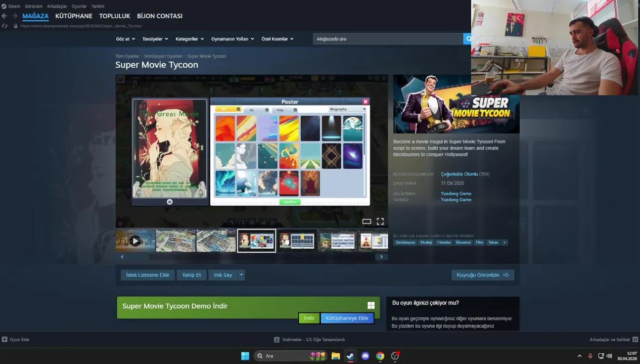This screenshot has width=640, height=364.
Task: Click the Takip Et button
Action: (x=192, y=275)
